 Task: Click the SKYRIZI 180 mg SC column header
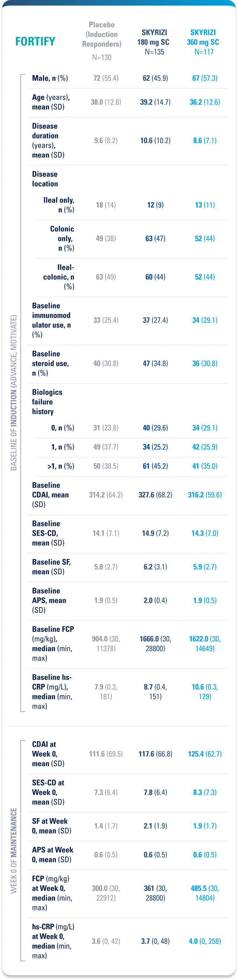[154, 42]
